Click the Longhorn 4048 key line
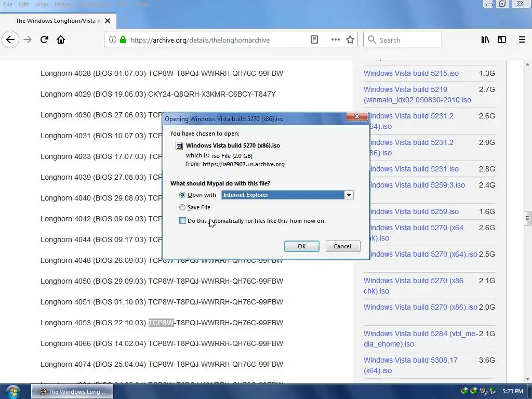Screen dimensions: 532x399 162,261
